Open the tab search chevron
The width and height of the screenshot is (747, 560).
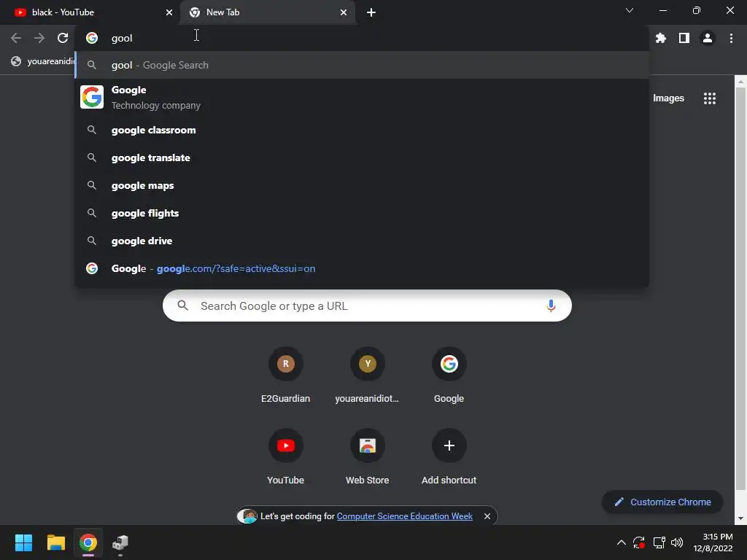(x=630, y=10)
